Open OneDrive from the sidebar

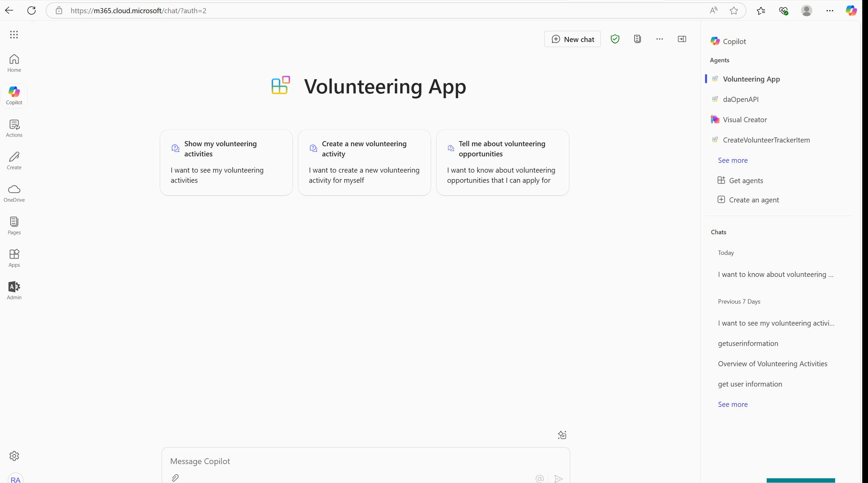click(14, 193)
